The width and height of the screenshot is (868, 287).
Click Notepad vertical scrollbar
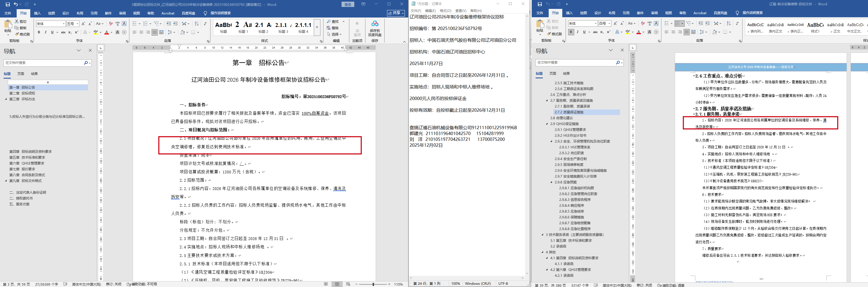point(527,144)
